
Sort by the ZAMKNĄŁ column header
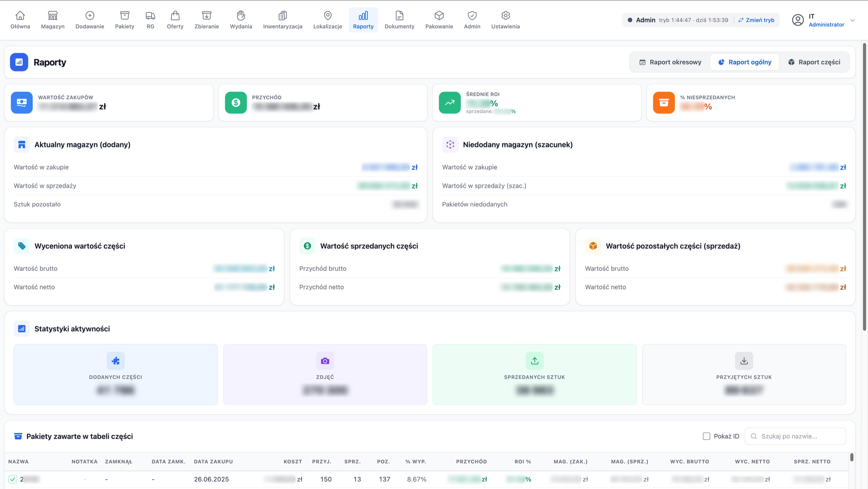coord(118,462)
